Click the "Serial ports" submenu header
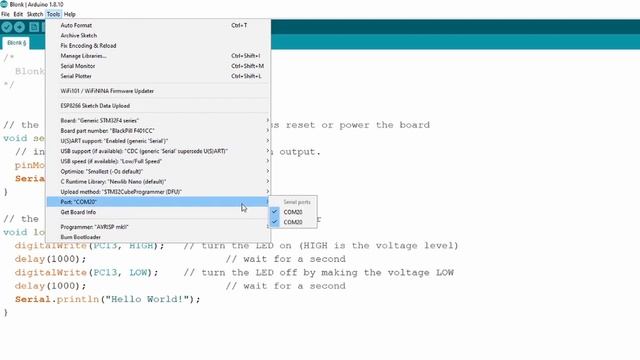The image size is (640, 360). (297, 202)
